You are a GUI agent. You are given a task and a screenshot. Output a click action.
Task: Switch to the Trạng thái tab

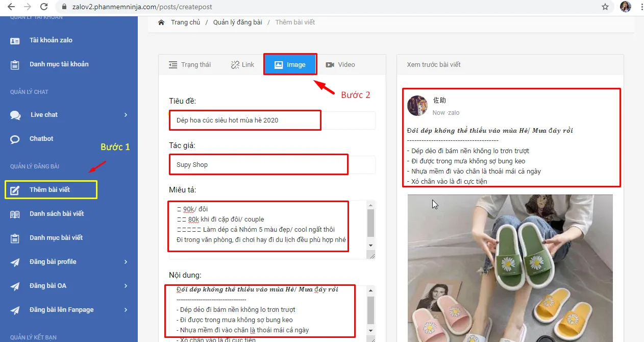(x=190, y=65)
